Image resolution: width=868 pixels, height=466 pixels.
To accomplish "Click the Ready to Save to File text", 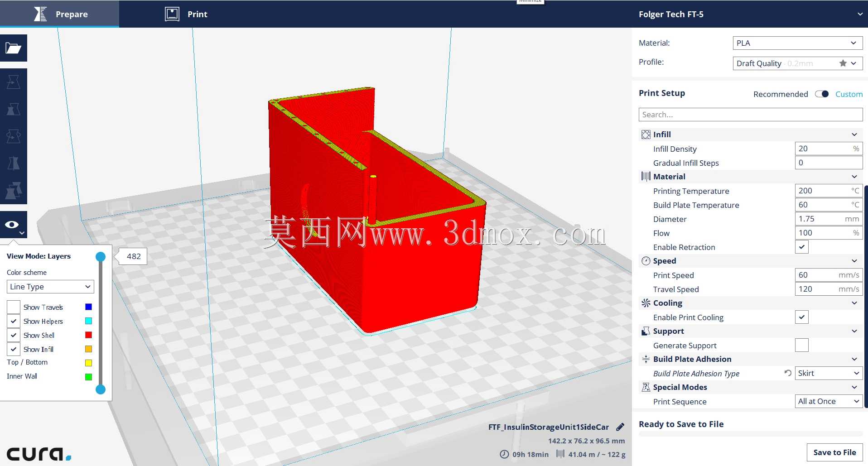I will click(681, 424).
